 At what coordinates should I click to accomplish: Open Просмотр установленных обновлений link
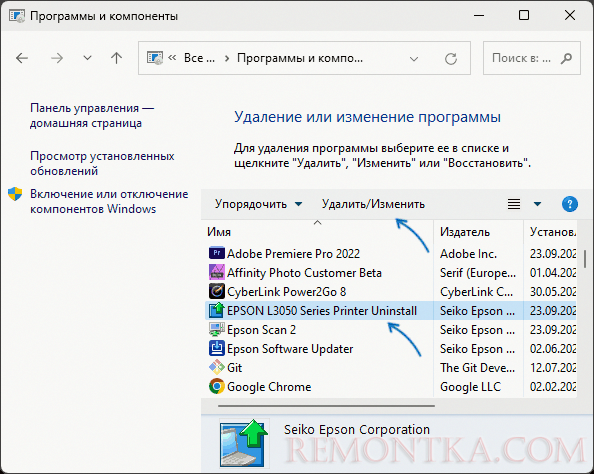coord(102,163)
